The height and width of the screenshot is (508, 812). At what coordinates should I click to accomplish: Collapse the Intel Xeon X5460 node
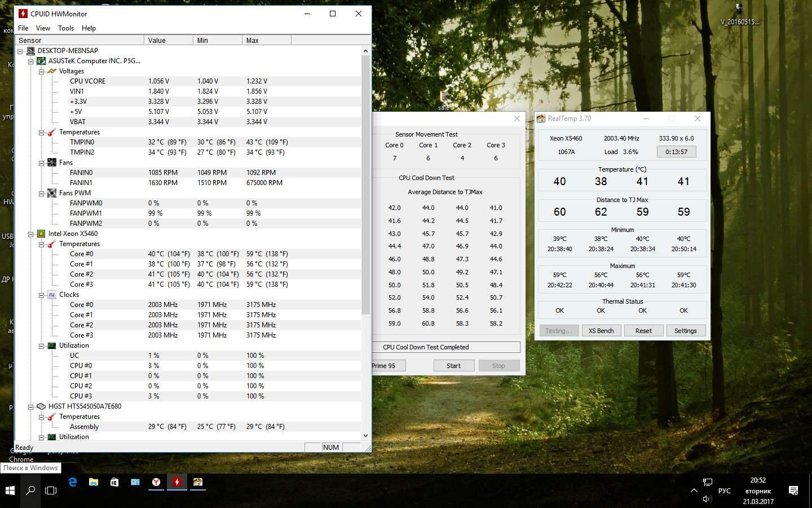[x=31, y=234]
